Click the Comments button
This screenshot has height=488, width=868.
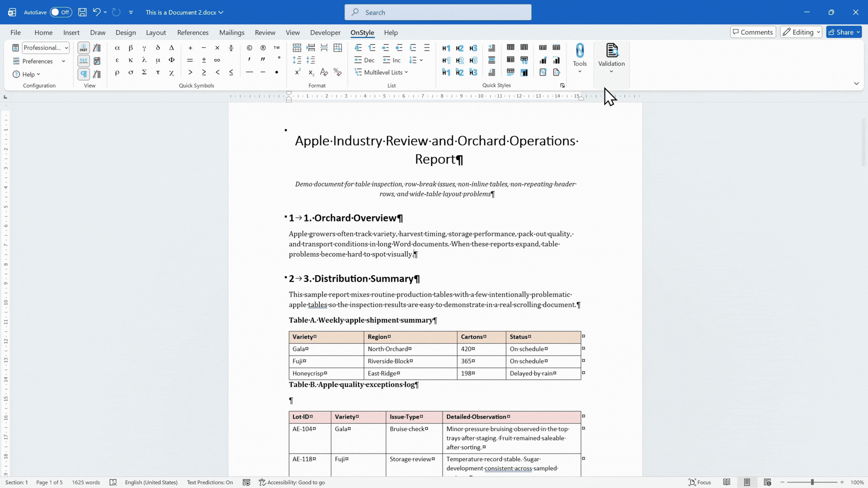pos(753,32)
